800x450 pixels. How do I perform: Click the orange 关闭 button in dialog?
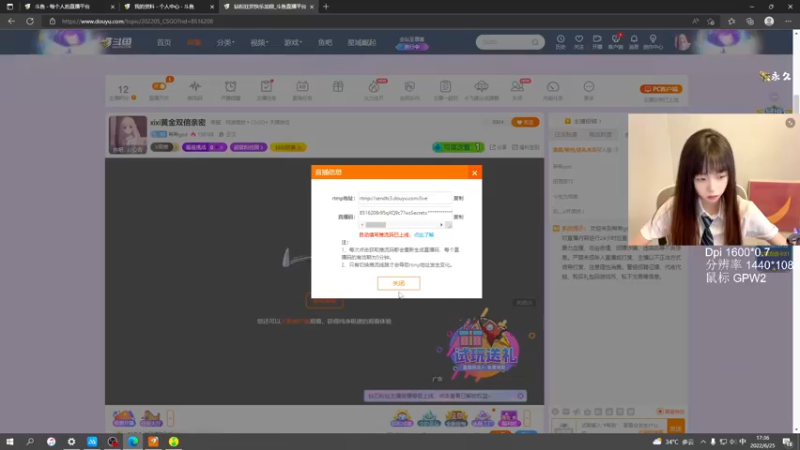398,283
